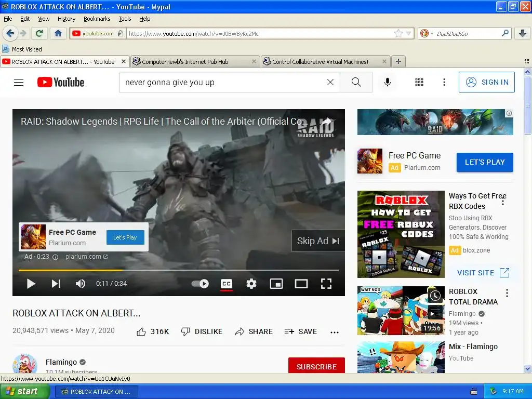Switch to Computernewb's Internet Pub Hub tab
The image size is (532, 399).
[x=195, y=61]
